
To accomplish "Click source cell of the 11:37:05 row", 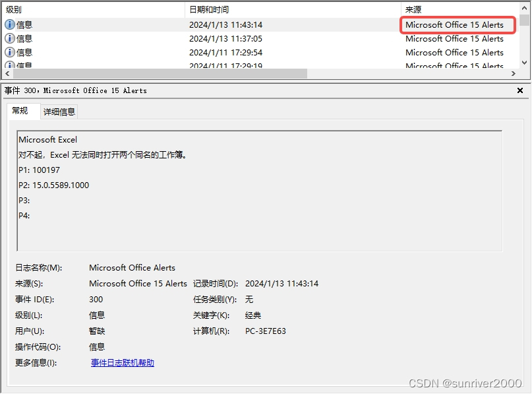I will click(454, 39).
